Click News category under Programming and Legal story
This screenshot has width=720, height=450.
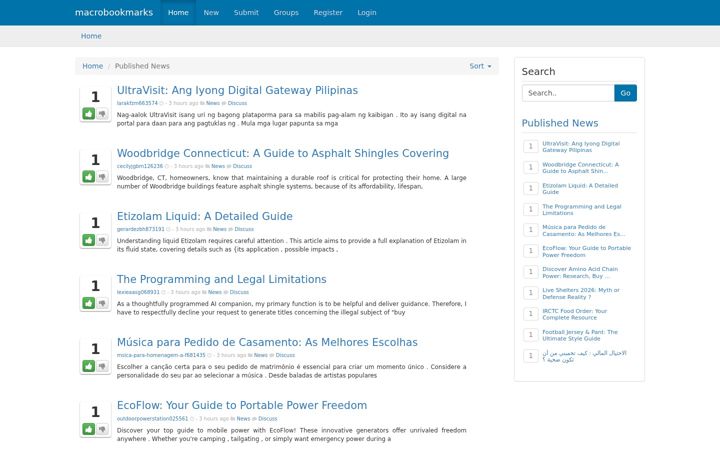[215, 292]
